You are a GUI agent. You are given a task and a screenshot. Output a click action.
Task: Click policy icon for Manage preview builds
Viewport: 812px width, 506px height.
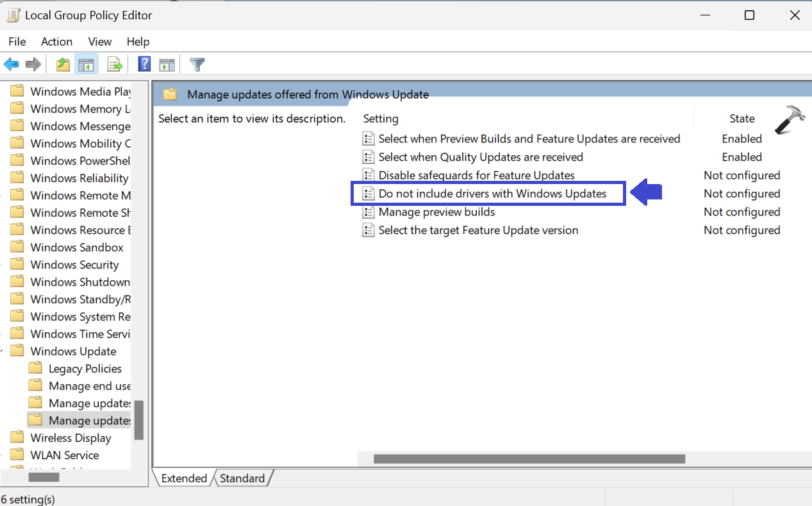(369, 212)
